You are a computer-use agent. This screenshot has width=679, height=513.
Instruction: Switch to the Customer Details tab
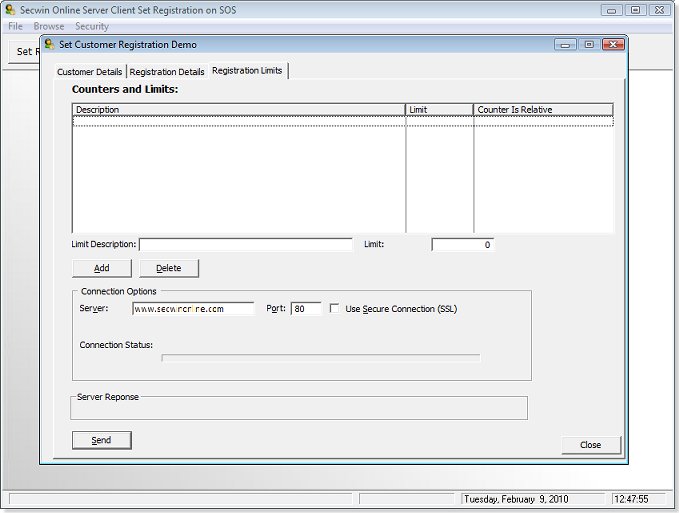coord(90,72)
